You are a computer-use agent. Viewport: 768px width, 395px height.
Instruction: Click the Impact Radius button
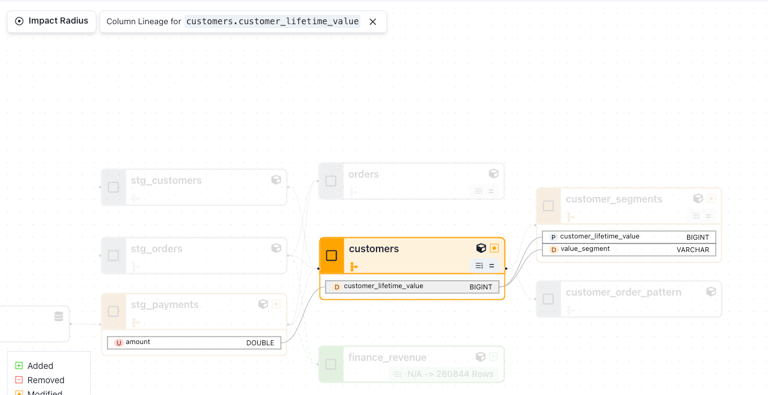(x=51, y=21)
